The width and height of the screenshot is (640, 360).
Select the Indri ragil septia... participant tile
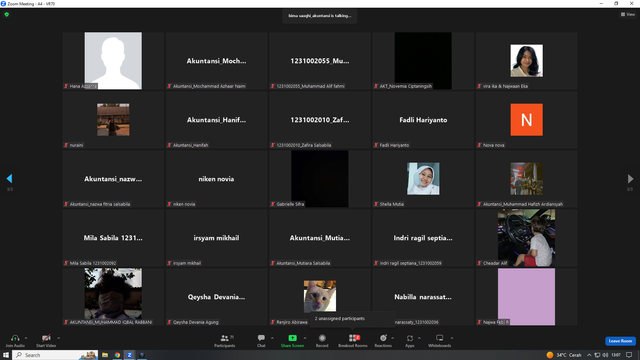pos(423,238)
